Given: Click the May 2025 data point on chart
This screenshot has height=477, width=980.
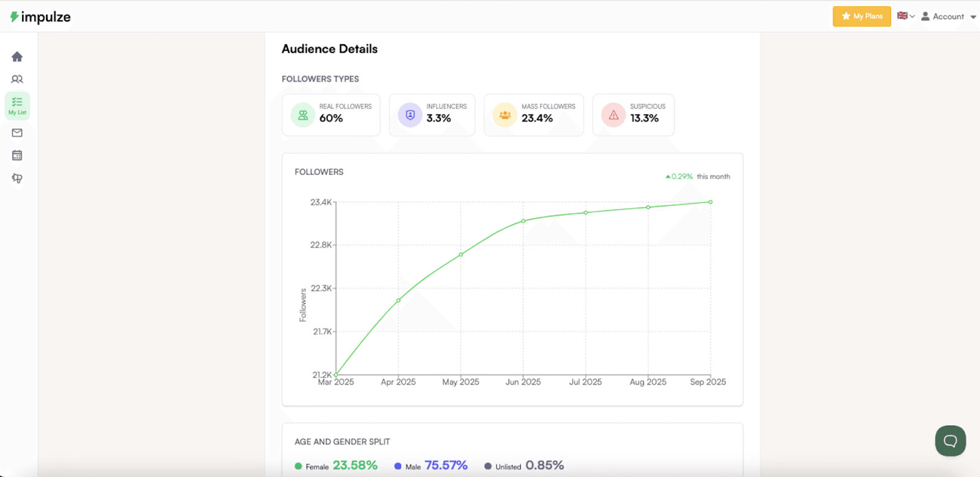Looking at the screenshot, I should (461, 254).
